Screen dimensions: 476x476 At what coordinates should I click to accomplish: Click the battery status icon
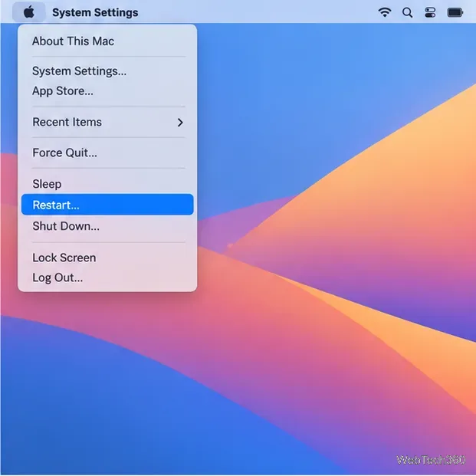(x=455, y=12)
